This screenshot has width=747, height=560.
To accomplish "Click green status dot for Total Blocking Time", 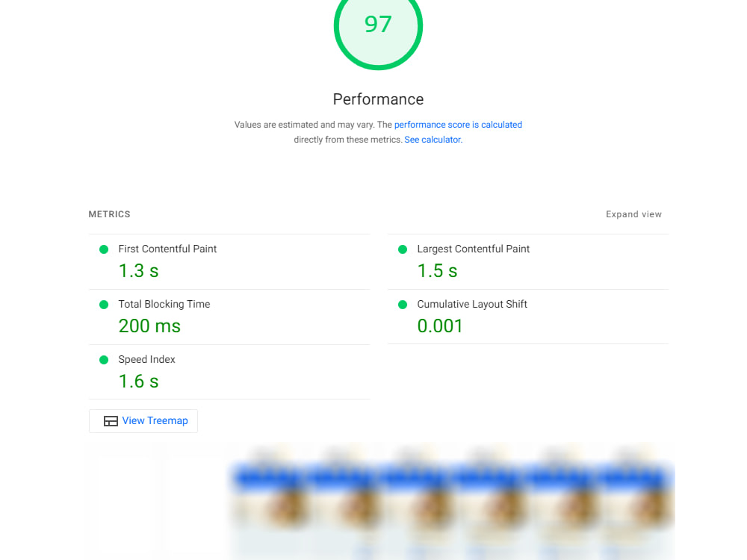I will (103, 305).
